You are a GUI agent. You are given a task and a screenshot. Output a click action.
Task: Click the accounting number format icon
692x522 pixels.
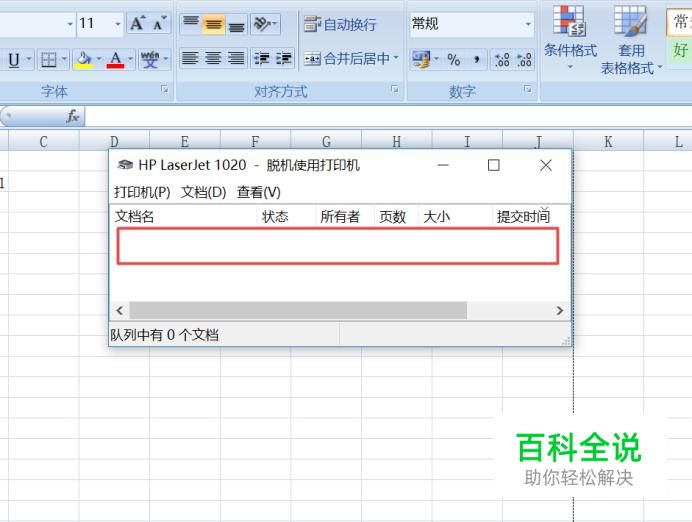pyautogui.click(x=421, y=59)
